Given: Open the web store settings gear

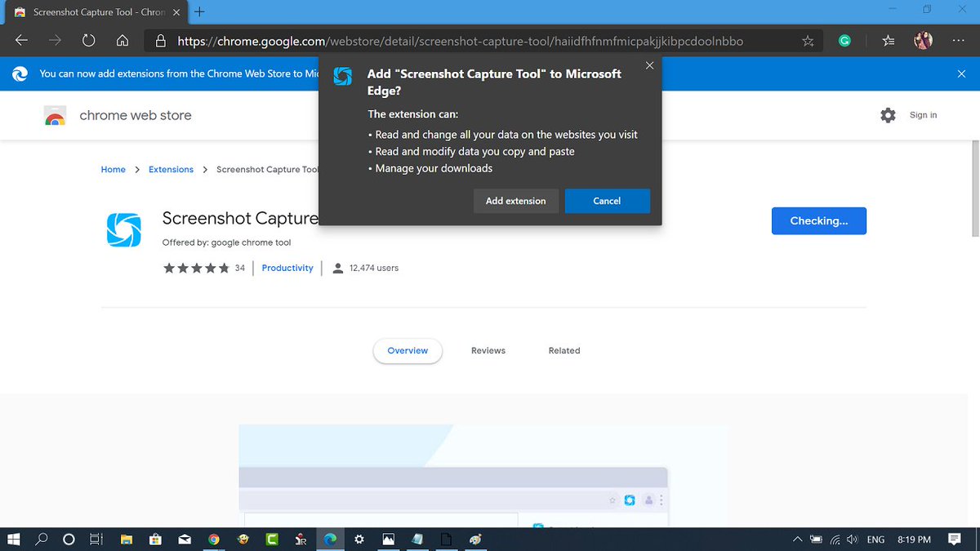Looking at the screenshot, I should click(888, 115).
